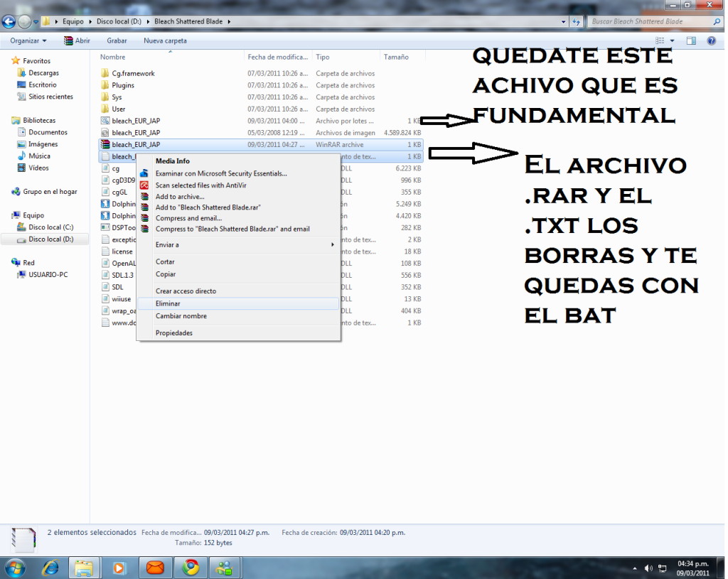This screenshot has height=579, width=728.
Task: Select Disco local (C:) in sidebar
Action: (x=50, y=227)
